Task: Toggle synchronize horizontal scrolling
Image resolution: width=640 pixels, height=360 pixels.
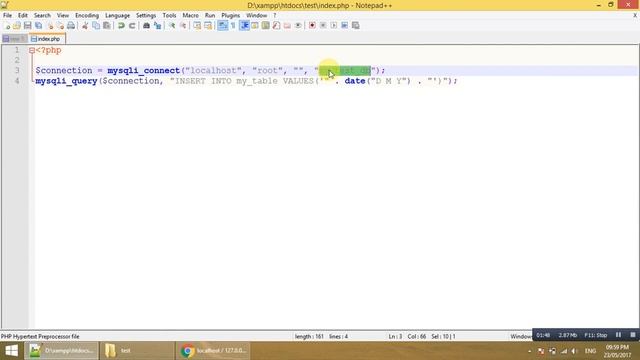Action: (208, 26)
